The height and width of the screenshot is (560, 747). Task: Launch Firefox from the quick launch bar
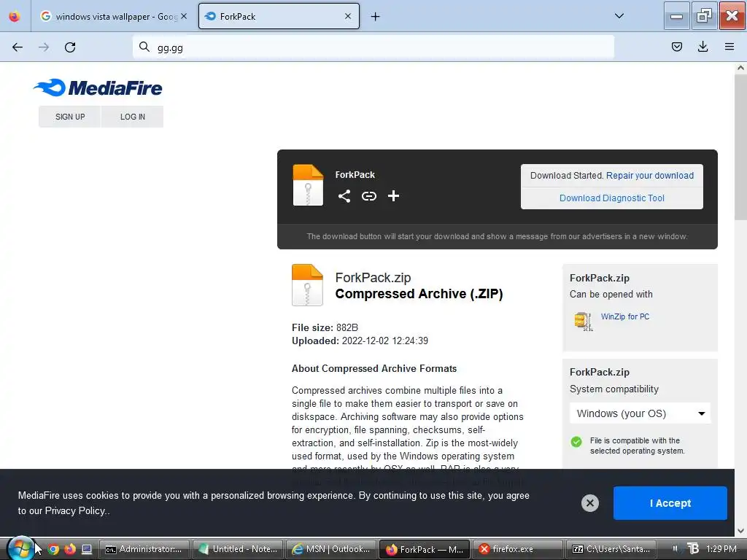pos(70,549)
